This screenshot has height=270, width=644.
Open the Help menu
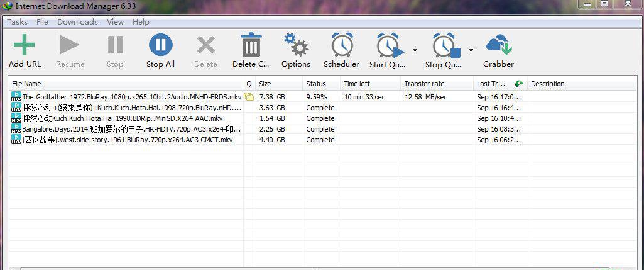[141, 22]
